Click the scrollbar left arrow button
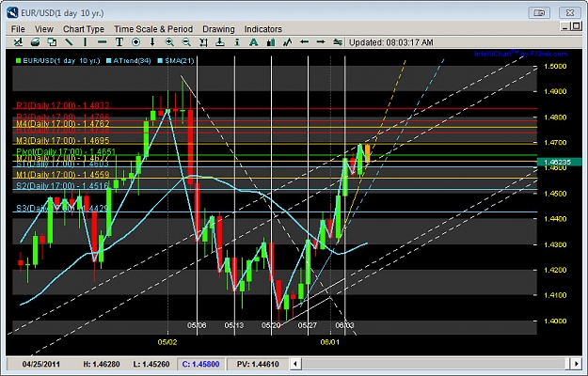Image resolution: width=588 pixels, height=376 pixels. coord(295,363)
